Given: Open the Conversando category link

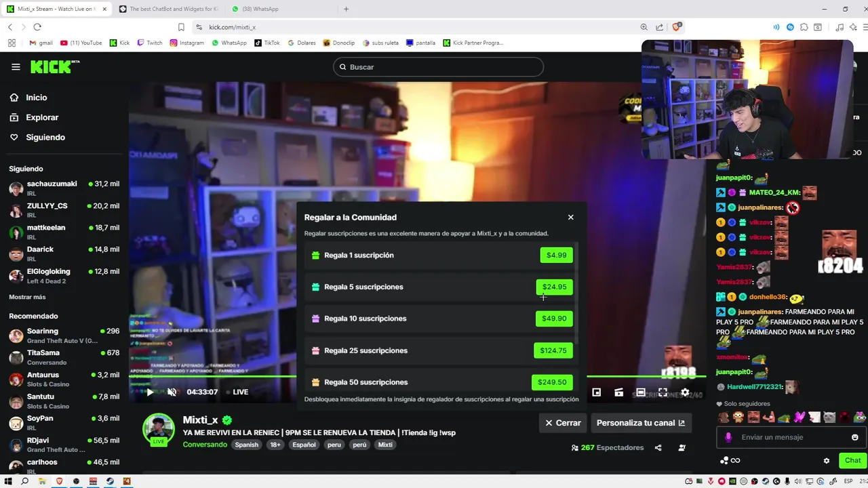Looking at the screenshot, I should click(x=205, y=445).
